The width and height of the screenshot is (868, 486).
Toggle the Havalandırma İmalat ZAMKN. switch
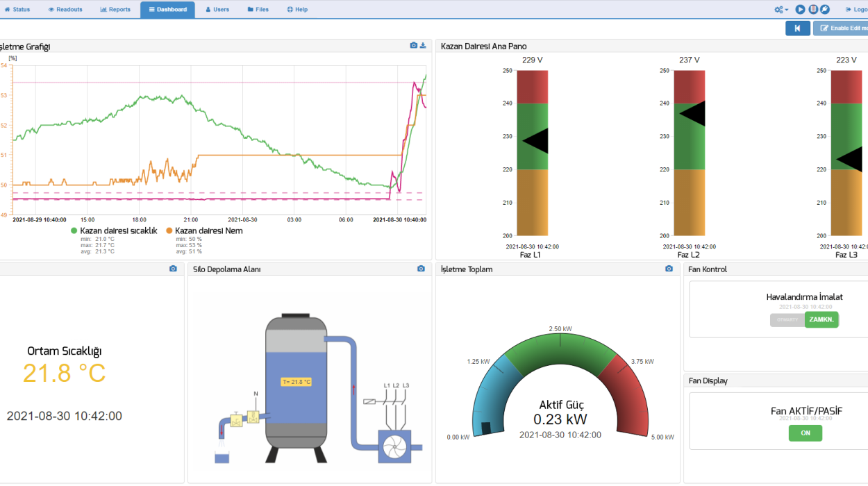click(805, 320)
